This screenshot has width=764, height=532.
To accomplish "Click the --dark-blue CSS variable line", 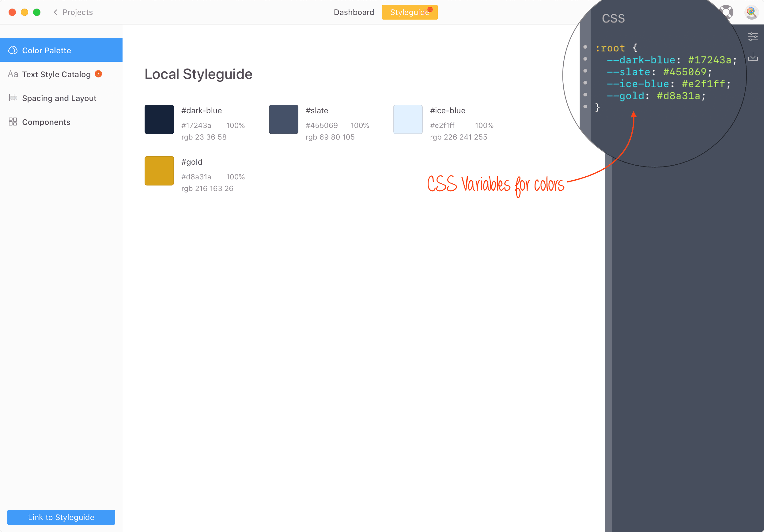I will tap(671, 60).
